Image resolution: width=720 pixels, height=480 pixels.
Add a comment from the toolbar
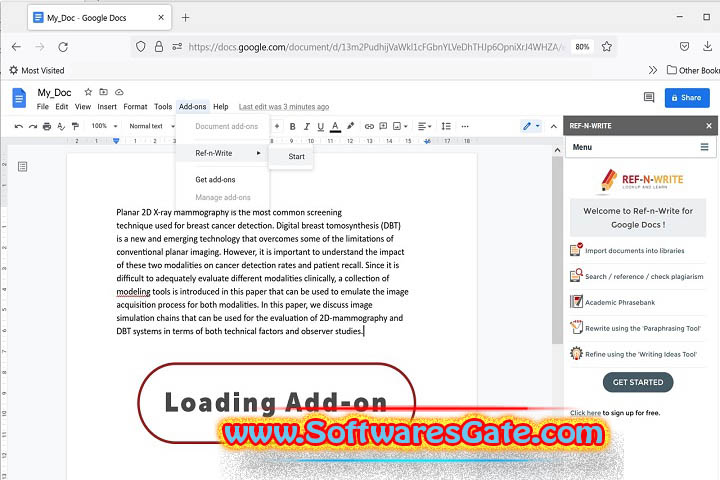383,126
